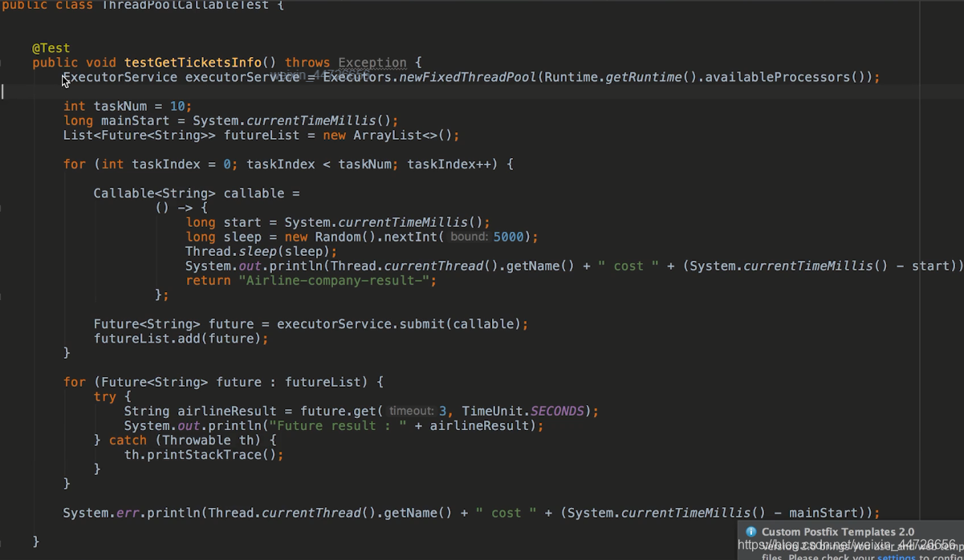Click err in System.err.println
Screen dimensions: 964x560
click(x=128, y=513)
